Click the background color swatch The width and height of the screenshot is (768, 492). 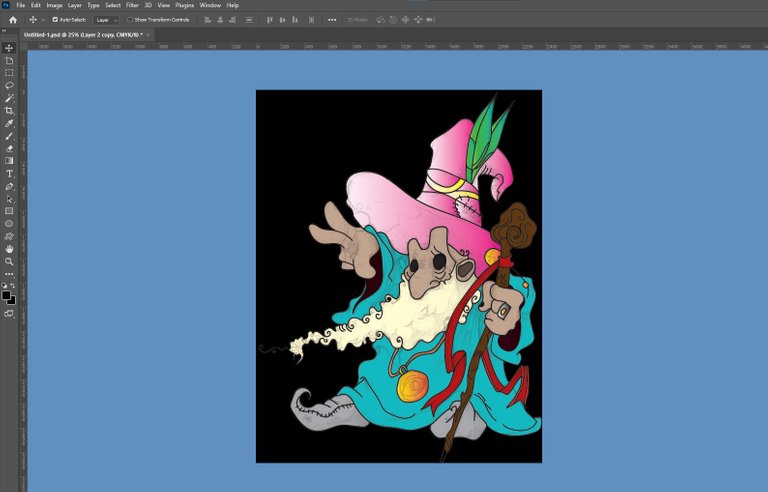[x=12, y=301]
